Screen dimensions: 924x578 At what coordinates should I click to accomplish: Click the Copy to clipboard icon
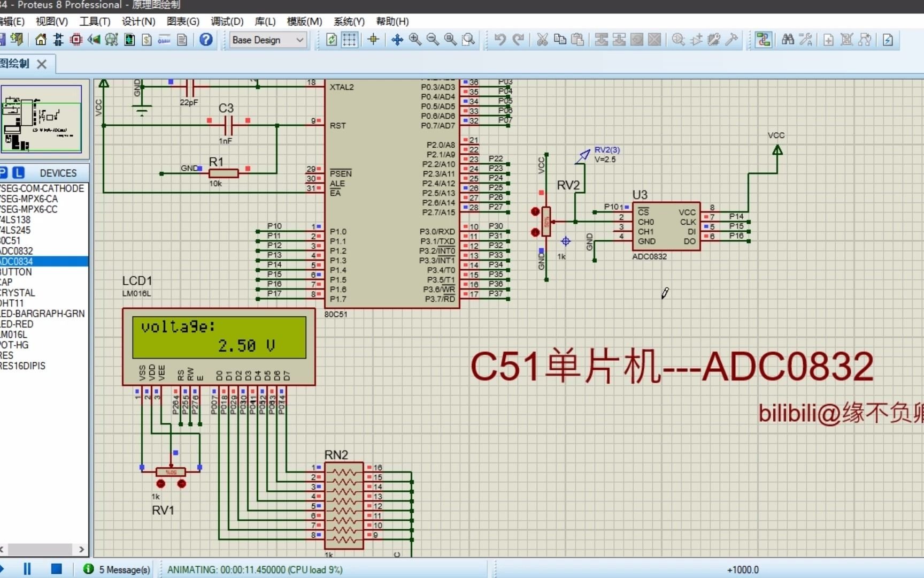[560, 40]
